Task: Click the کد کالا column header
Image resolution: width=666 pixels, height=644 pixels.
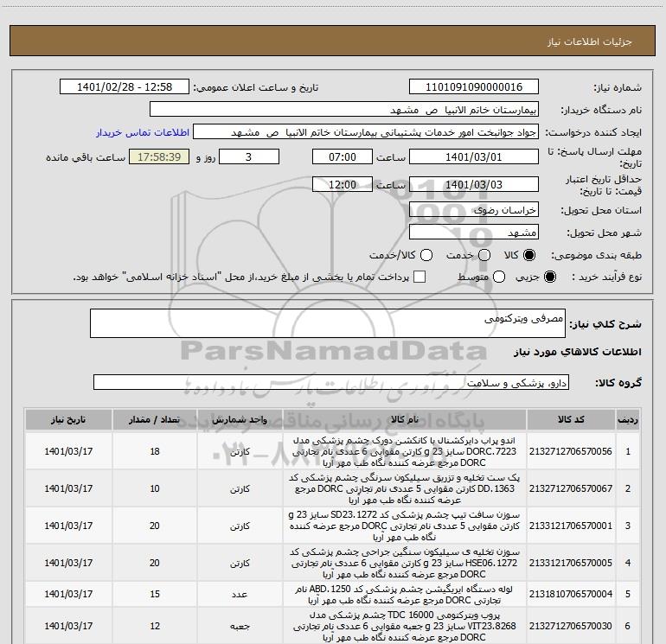Action: (571, 420)
